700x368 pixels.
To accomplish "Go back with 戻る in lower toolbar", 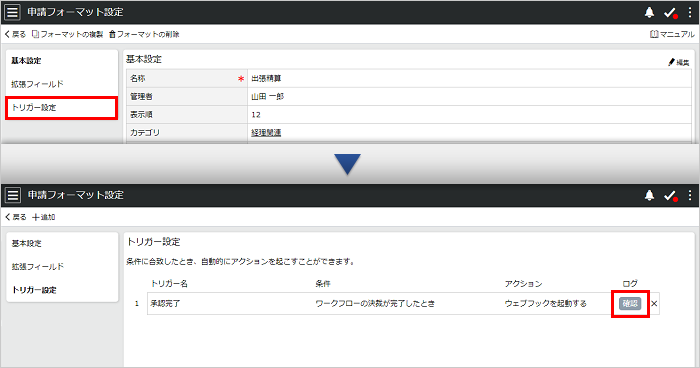I will coord(16,217).
